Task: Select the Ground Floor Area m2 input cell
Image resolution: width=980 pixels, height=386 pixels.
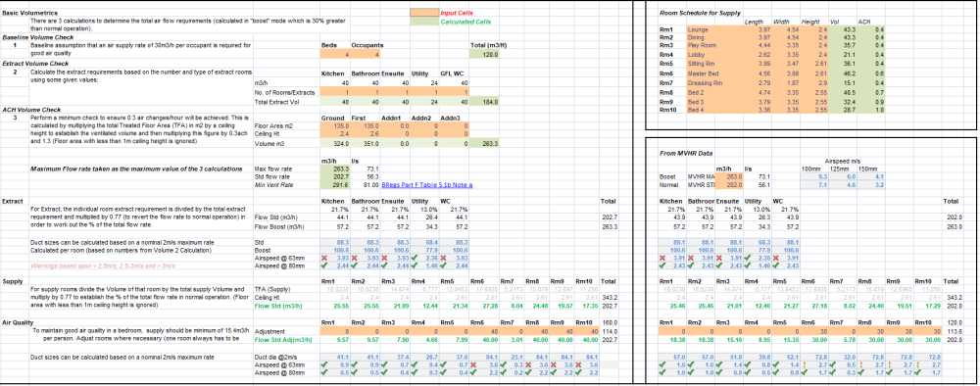Action: point(334,125)
